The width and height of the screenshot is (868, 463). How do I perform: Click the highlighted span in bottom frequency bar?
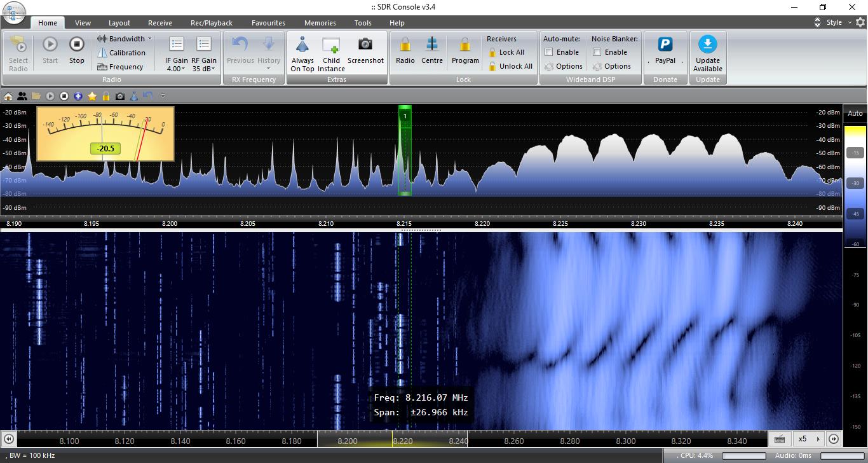tap(392, 439)
